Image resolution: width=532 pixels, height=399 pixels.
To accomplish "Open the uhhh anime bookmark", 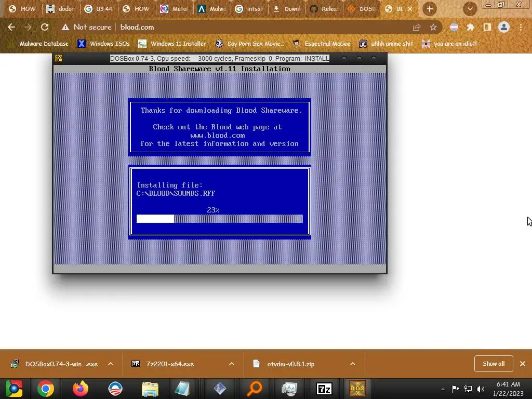I will 386,44.
